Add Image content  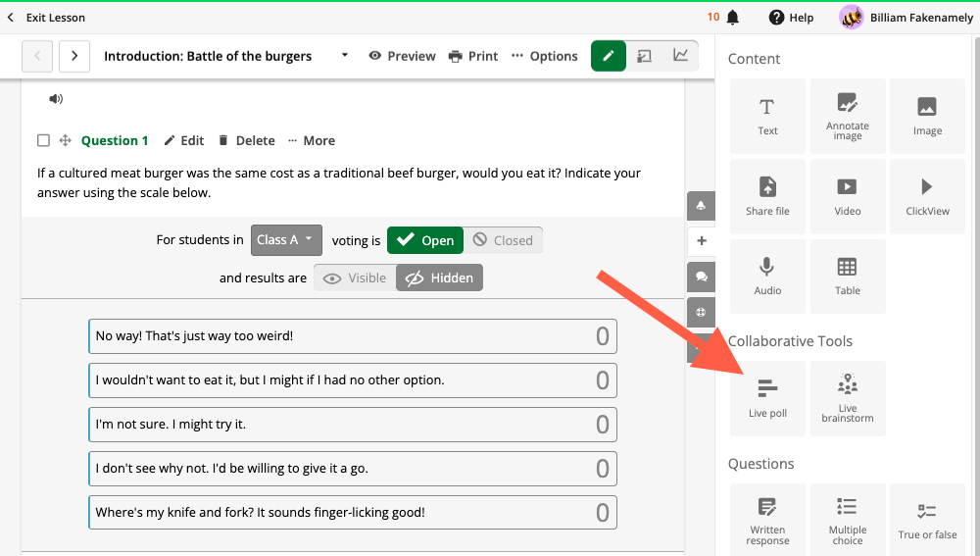tap(927, 117)
